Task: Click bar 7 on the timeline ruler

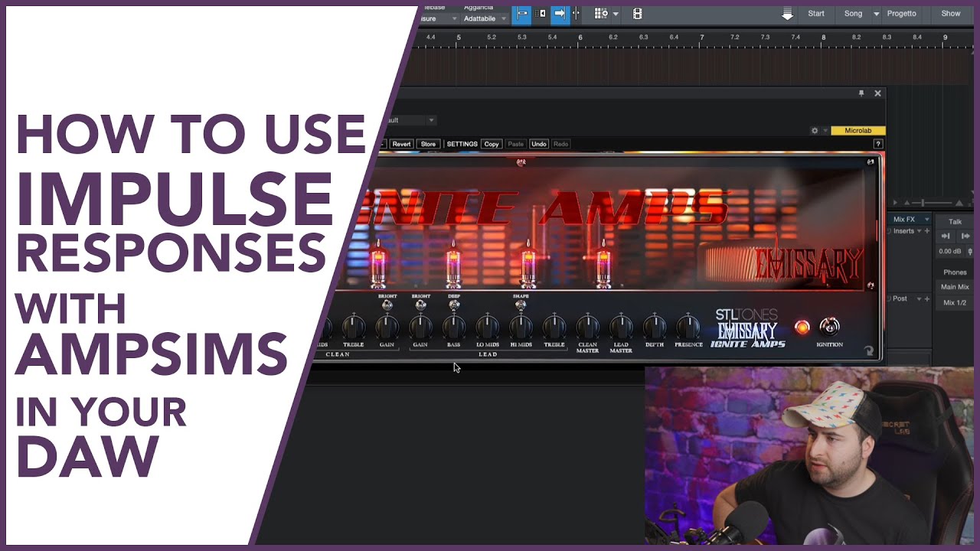Action: (x=702, y=37)
